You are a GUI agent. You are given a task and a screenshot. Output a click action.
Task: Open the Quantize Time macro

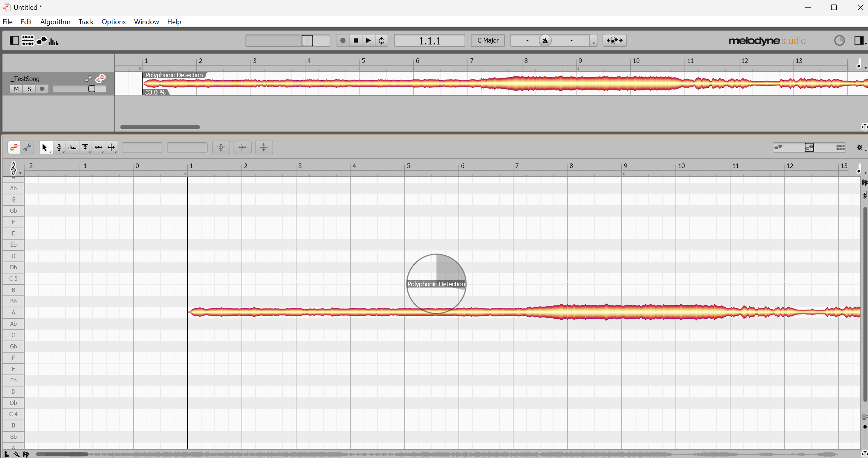242,147
